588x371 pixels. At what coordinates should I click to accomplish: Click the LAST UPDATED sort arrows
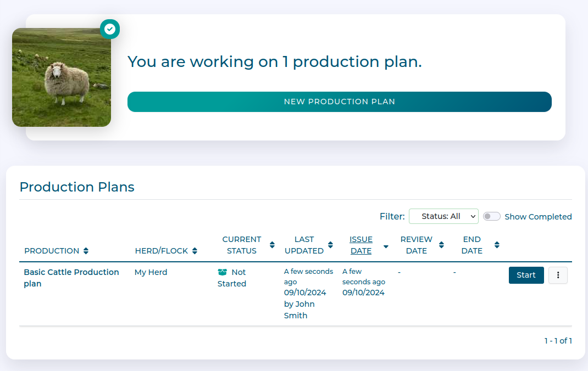pos(330,245)
